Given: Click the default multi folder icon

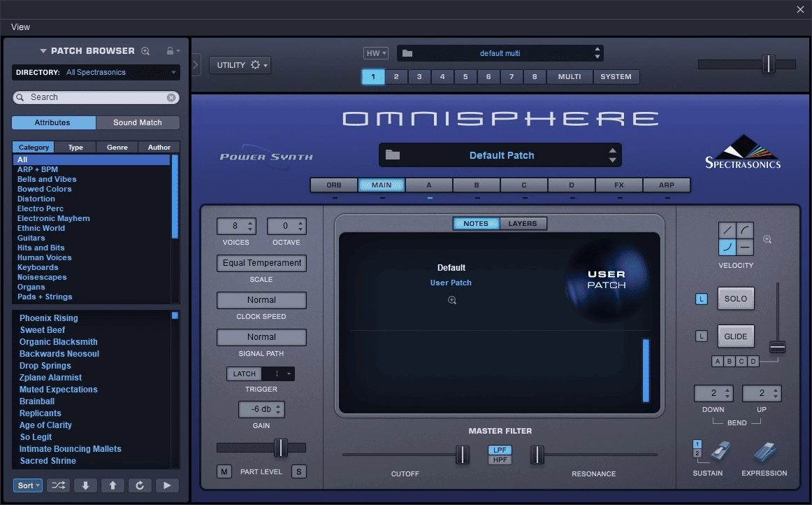Looking at the screenshot, I should (x=407, y=53).
